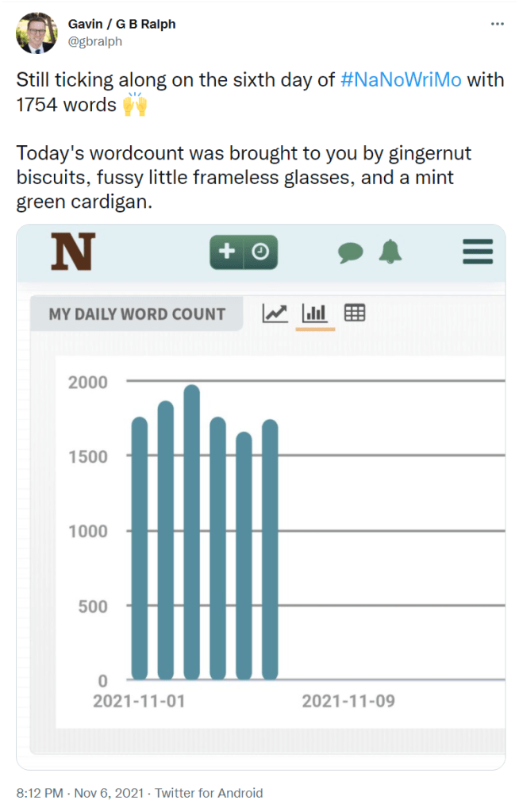Click the plus icon to log words
The height and width of the screenshot is (812, 519).
(x=226, y=251)
